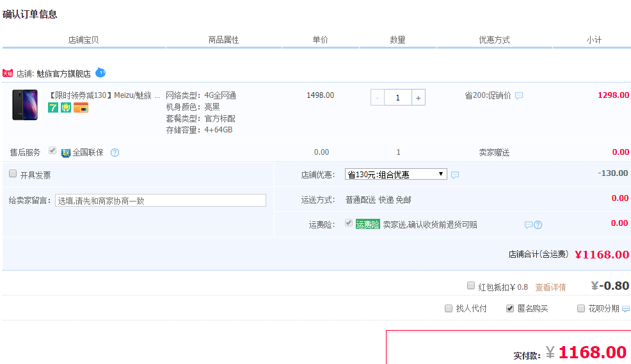The image size is (631, 364).
Task: Open the 魅族官方旗舰店 store link
Action: click(x=63, y=74)
